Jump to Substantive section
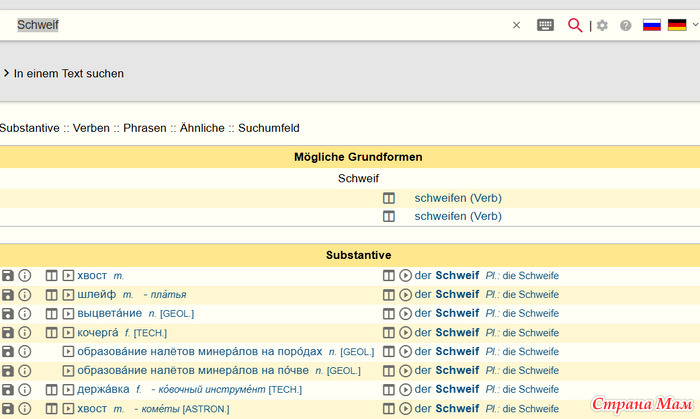This screenshot has width=700, height=419. click(x=29, y=128)
